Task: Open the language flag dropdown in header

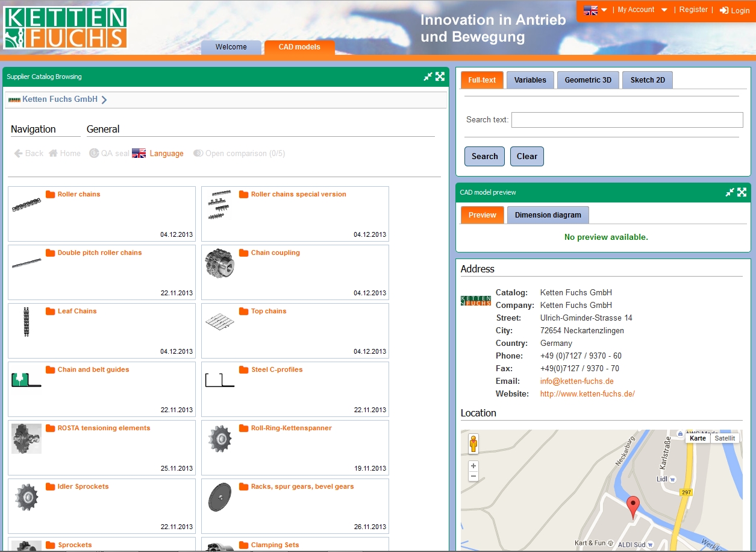Action: 596,10
